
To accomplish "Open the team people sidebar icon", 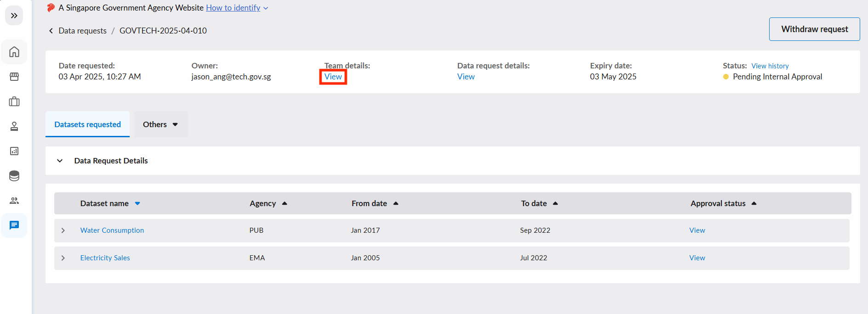I will [x=14, y=201].
